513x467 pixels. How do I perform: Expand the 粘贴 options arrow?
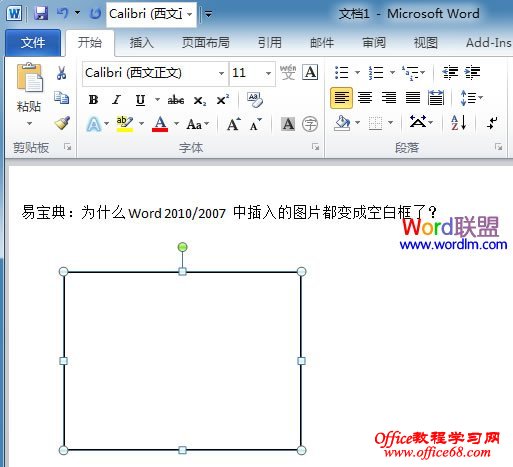29,123
